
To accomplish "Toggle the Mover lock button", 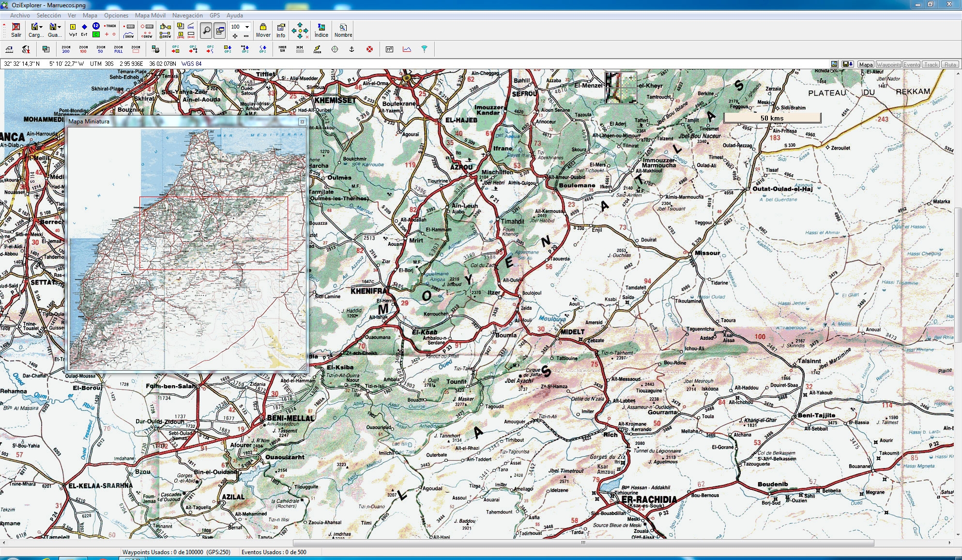I will [x=263, y=30].
